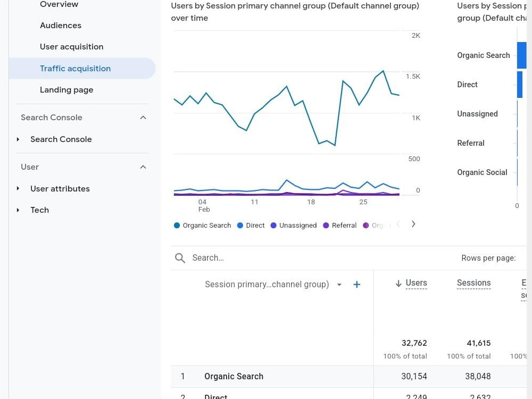Image resolution: width=532 pixels, height=399 pixels.
Task: Expand the User attributes tree item
Action: coord(18,189)
